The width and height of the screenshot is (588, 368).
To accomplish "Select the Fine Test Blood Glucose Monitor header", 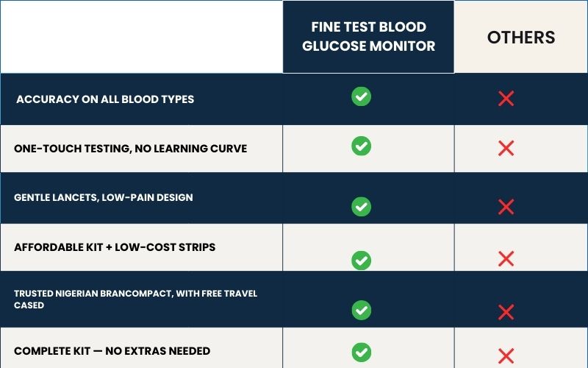I will pos(368,36).
